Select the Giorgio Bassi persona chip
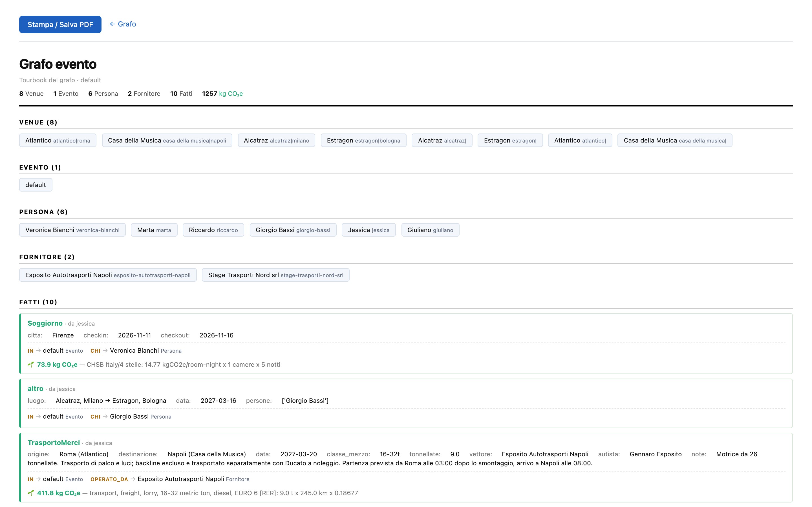Image resolution: width=812 pixels, height=507 pixels. [293, 230]
